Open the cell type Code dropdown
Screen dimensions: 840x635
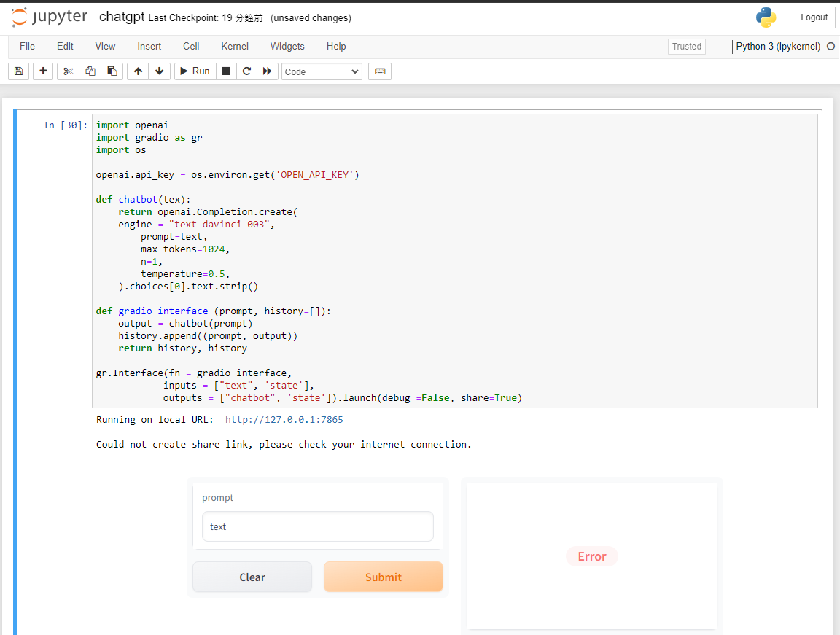pos(322,71)
